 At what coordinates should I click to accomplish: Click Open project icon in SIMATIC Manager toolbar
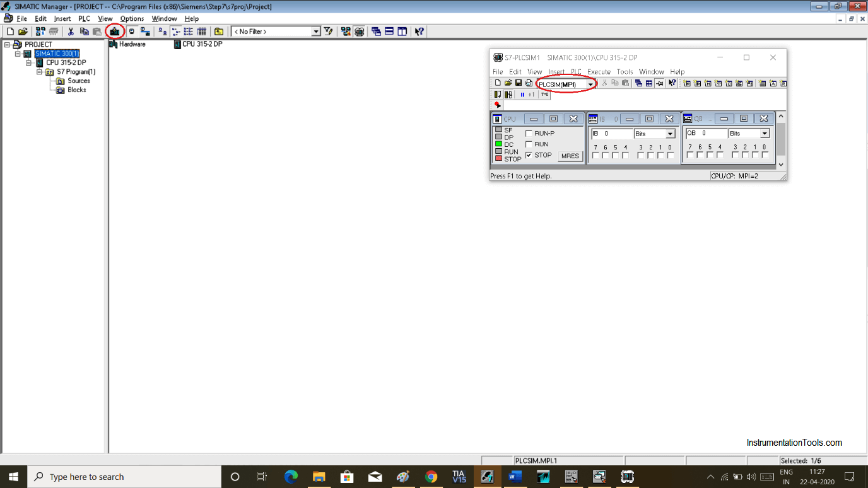(23, 32)
